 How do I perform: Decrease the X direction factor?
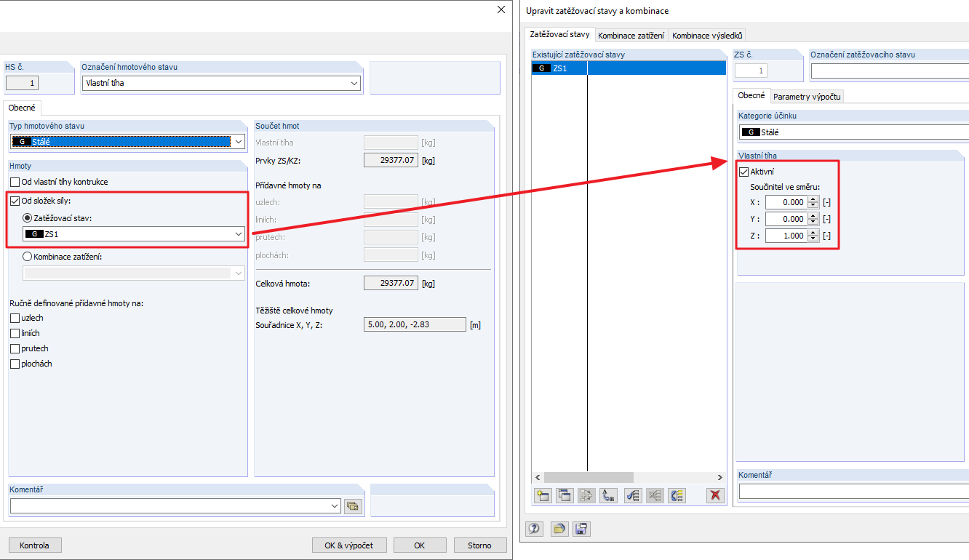tap(813, 206)
